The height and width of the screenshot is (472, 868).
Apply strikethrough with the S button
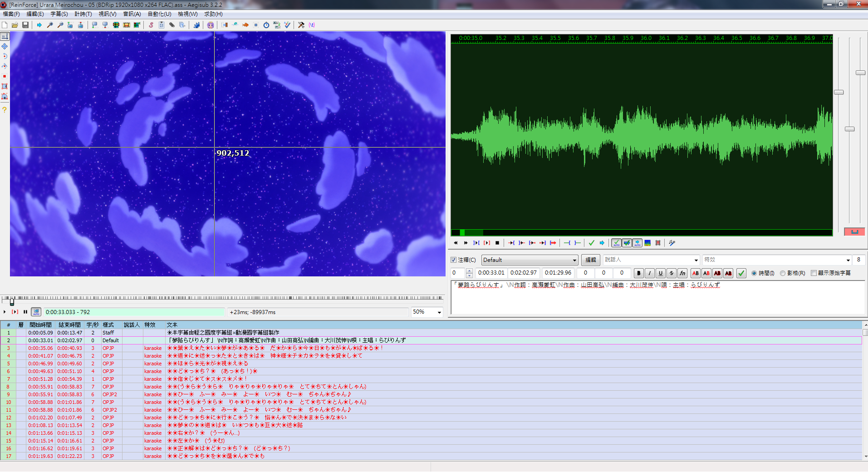pos(672,273)
